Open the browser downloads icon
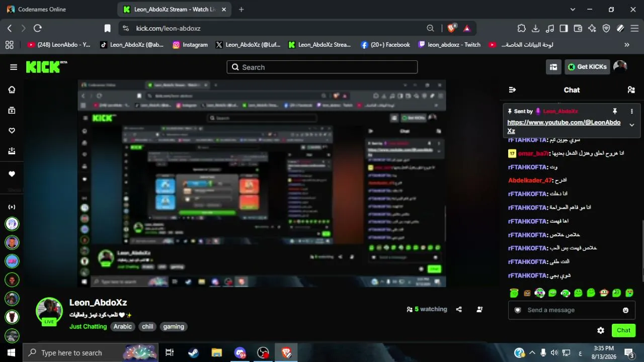Image resolution: width=644 pixels, height=362 pixels. 535,28
